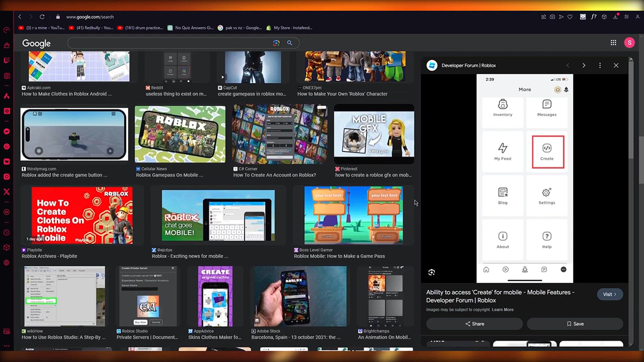Open the downloads icon in the toolbar
This screenshot has width=644, height=362.
[615, 17]
